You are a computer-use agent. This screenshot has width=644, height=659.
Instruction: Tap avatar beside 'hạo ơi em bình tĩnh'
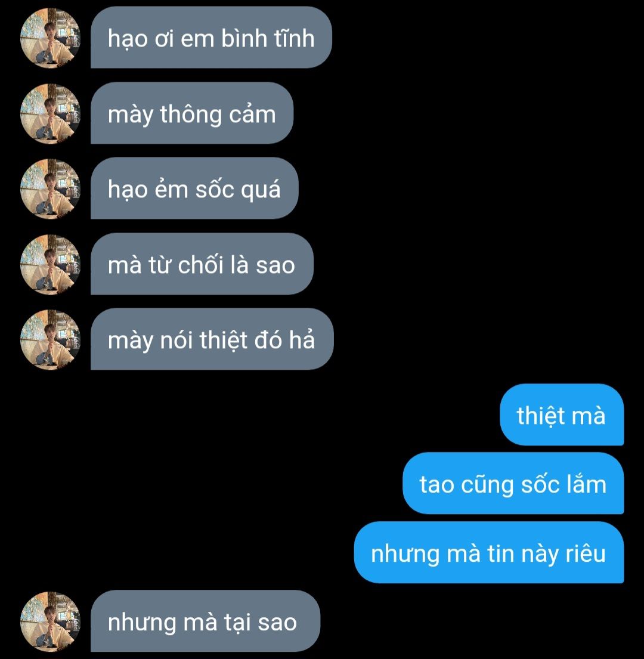[x=51, y=38]
